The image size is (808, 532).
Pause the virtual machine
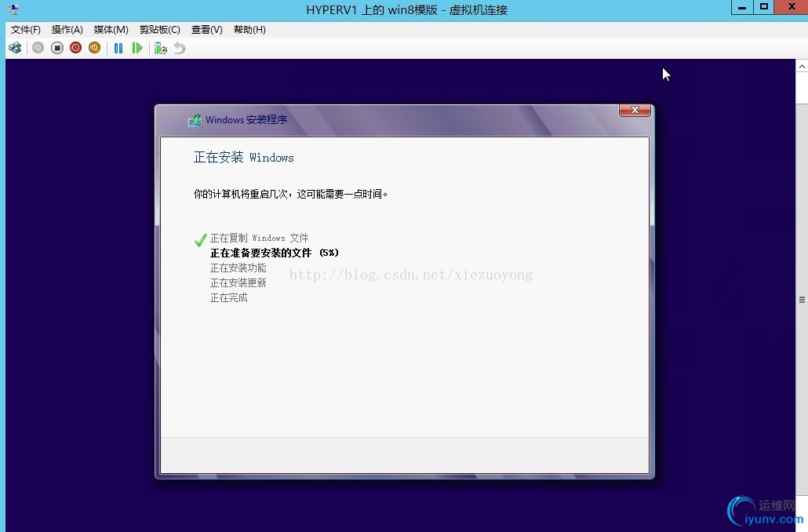click(x=118, y=48)
